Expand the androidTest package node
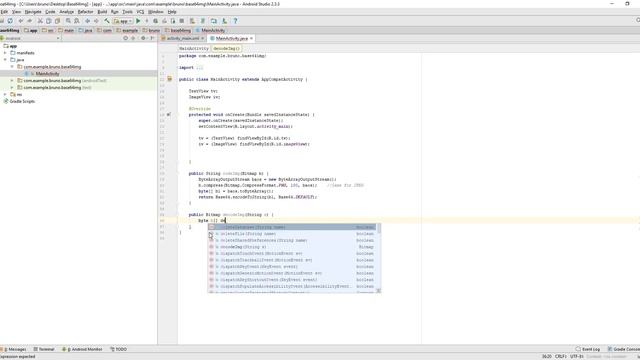The width and height of the screenshot is (640, 360). tap(12, 80)
